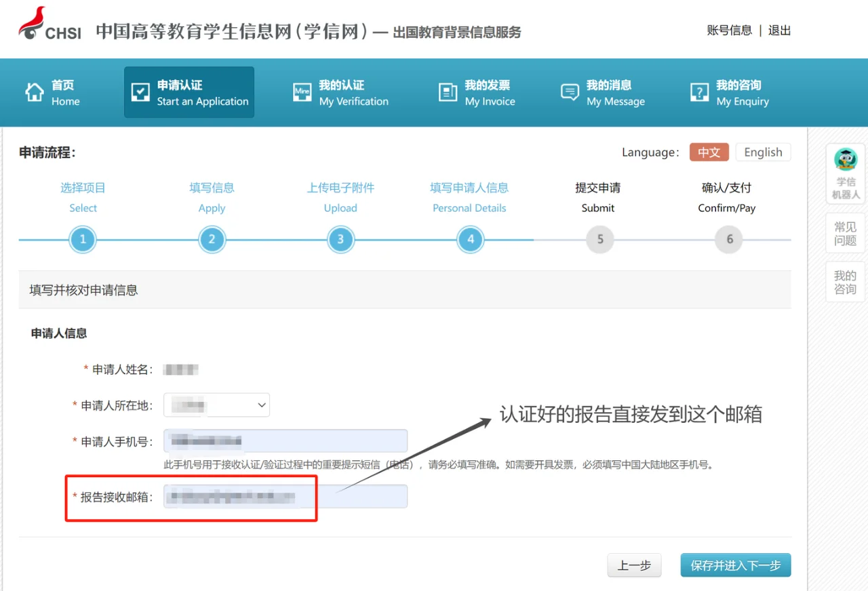Focus the 报告接收邮箱 email input field
Viewport: 868px width, 591px height.
285,497
